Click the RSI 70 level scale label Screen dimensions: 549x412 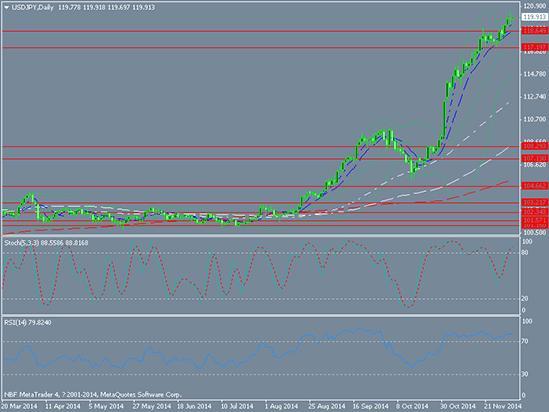pyautogui.click(x=526, y=341)
